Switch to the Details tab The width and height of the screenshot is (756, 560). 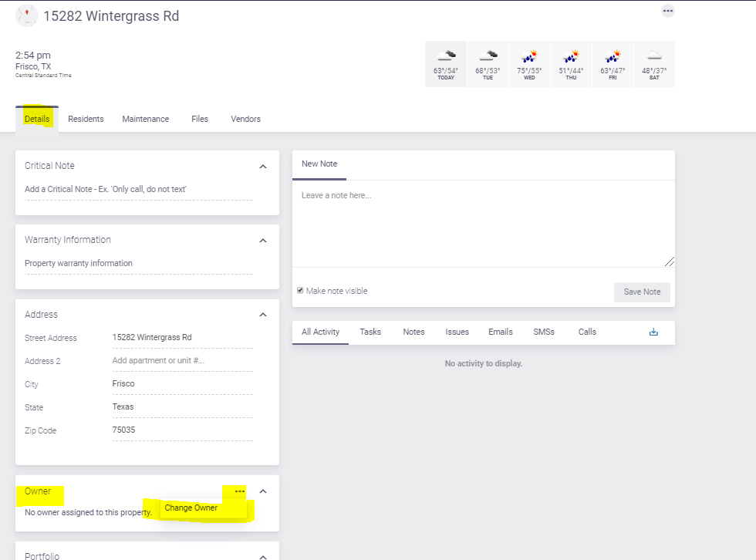coord(37,119)
